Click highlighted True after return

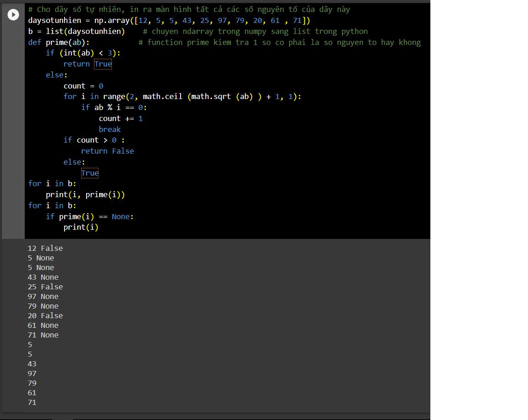click(103, 64)
